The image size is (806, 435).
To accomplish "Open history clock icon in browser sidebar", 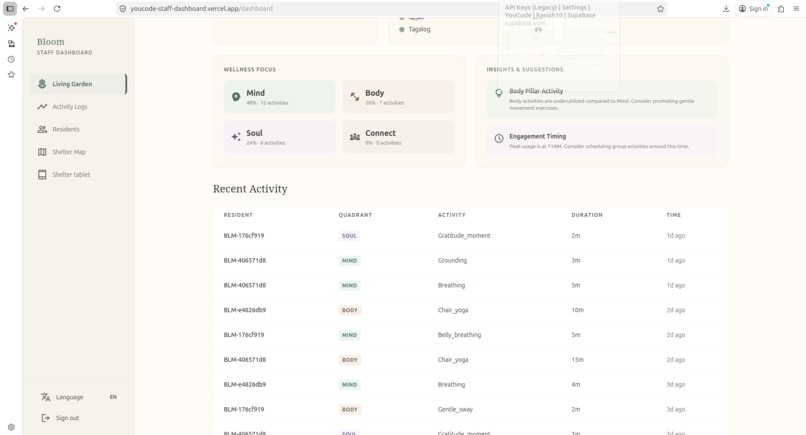I will pos(11,59).
